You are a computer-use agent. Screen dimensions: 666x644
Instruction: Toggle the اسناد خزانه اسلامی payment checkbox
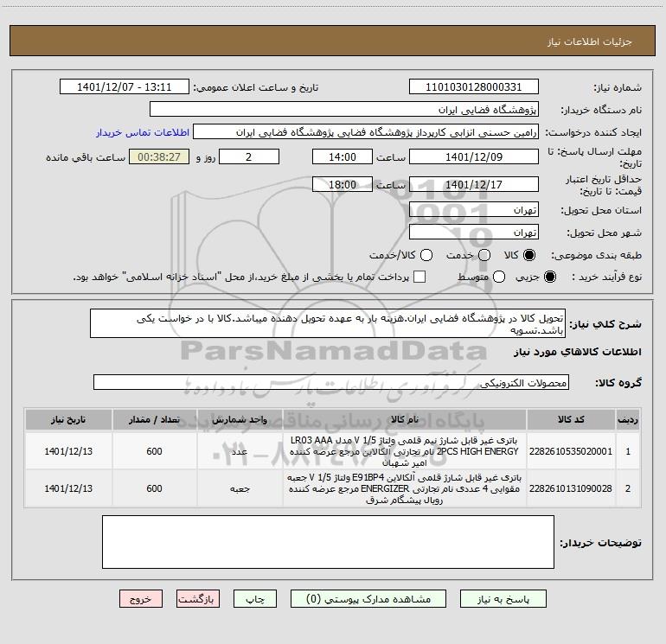(419, 277)
